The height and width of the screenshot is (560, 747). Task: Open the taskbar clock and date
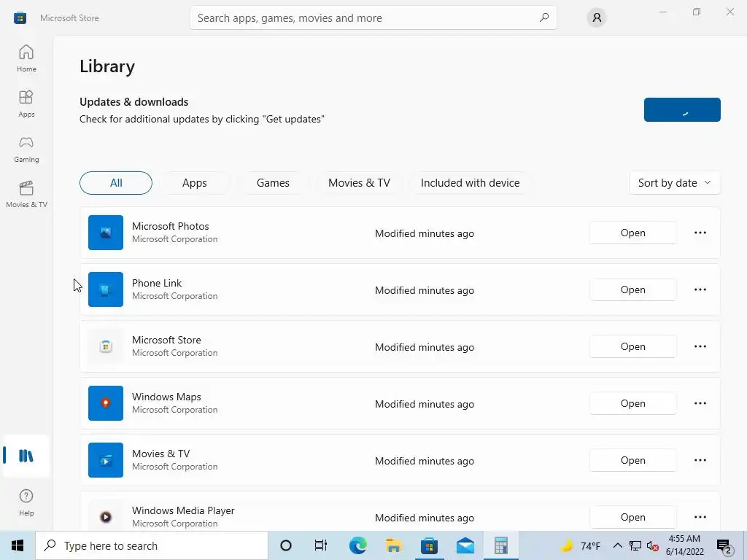pos(684,545)
